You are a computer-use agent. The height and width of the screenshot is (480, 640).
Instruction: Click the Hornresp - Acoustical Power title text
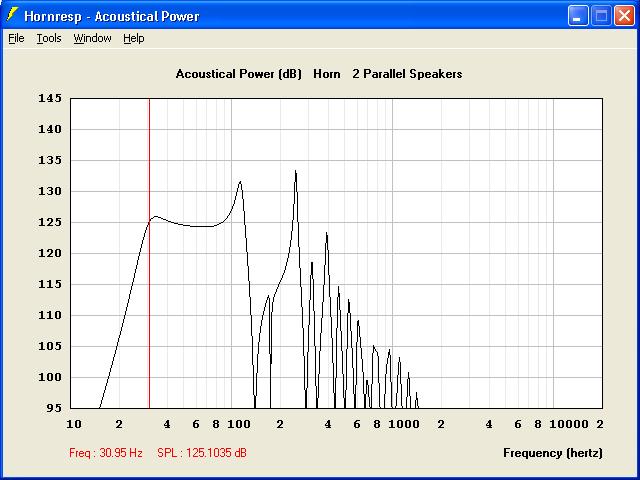[111, 16]
